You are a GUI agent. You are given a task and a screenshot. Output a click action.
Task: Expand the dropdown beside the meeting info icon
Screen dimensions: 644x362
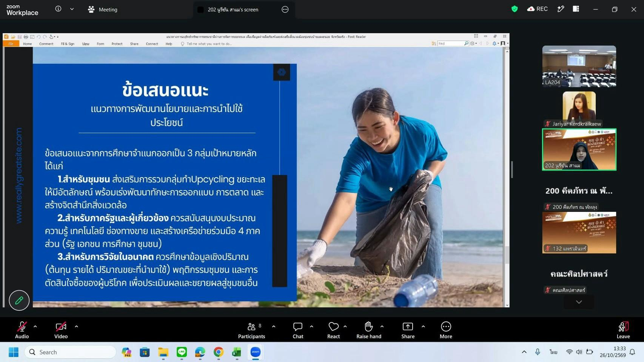click(72, 9)
